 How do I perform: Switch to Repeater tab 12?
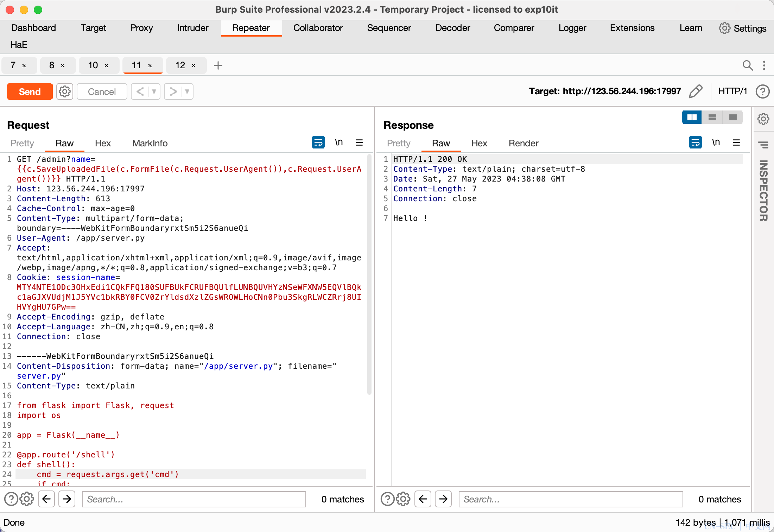point(180,65)
